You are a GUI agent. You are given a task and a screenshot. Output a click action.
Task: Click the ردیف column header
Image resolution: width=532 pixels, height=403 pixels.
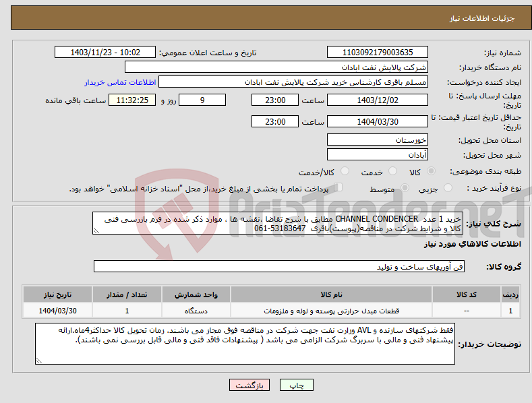(x=510, y=294)
